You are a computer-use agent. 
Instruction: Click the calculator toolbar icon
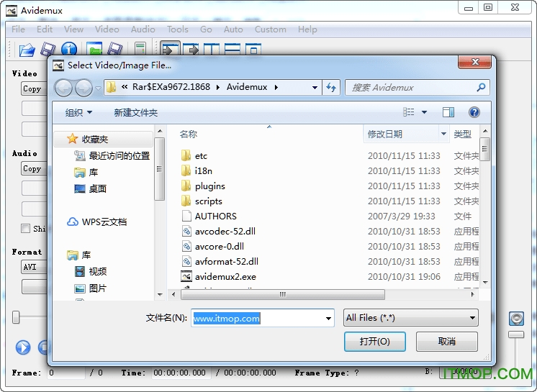tap(140, 49)
